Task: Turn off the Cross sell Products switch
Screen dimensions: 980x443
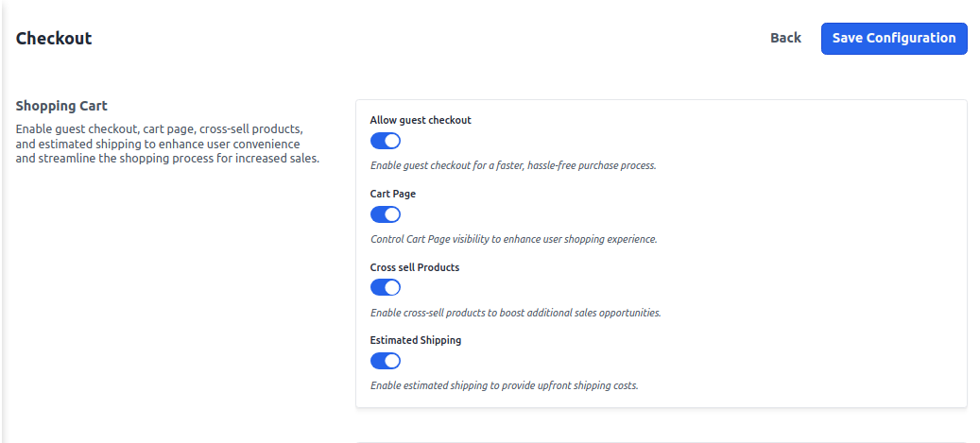Action: pos(386,287)
